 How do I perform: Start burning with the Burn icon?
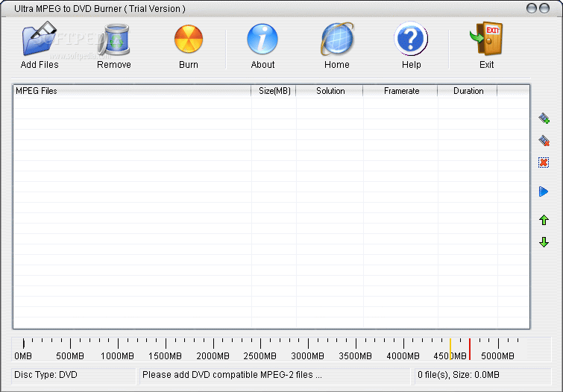click(x=189, y=39)
